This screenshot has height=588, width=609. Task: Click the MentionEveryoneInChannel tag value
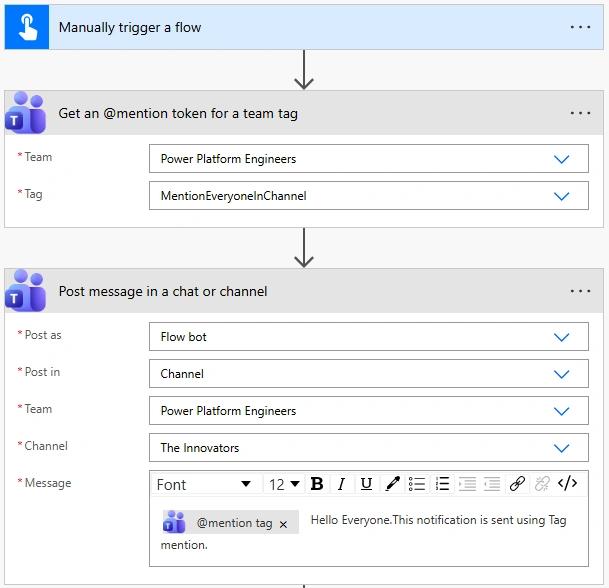(x=233, y=196)
